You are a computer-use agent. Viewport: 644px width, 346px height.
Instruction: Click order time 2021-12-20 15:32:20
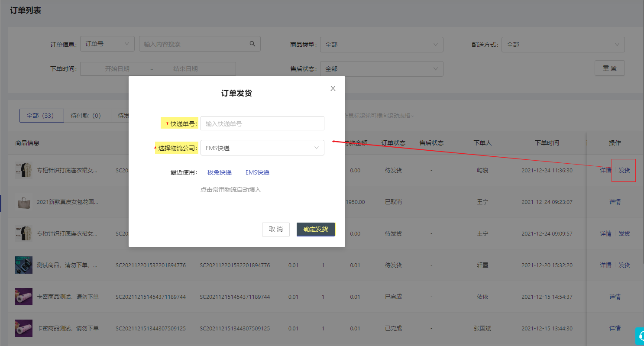point(547,265)
